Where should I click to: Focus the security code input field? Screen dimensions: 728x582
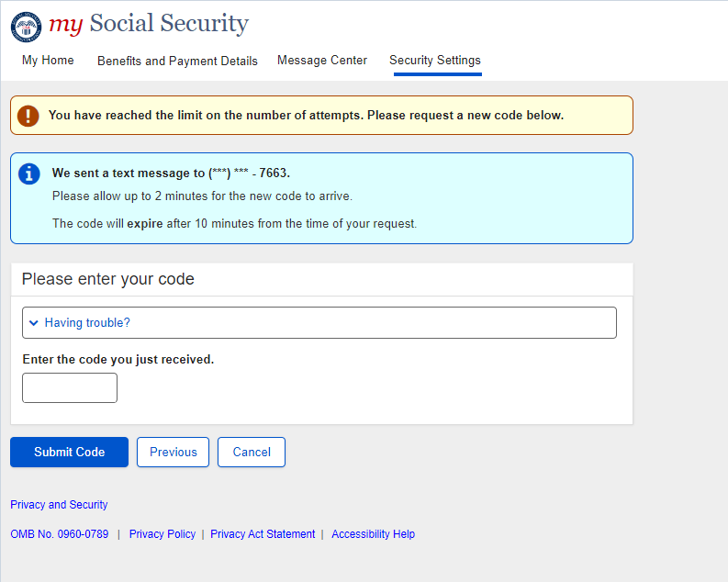click(70, 387)
